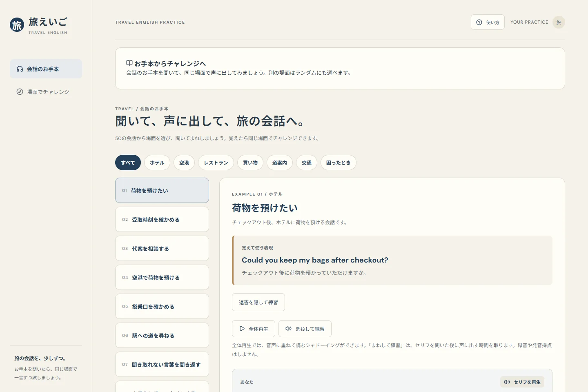Image resolution: width=588 pixels, height=392 pixels.
Task: Click the 旅 profile avatar
Action: [x=559, y=22]
